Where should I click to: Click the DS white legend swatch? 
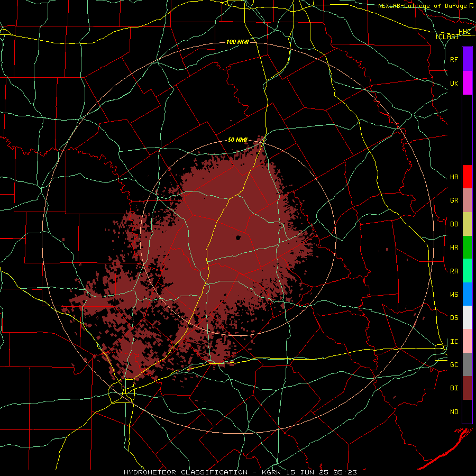click(x=467, y=317)
